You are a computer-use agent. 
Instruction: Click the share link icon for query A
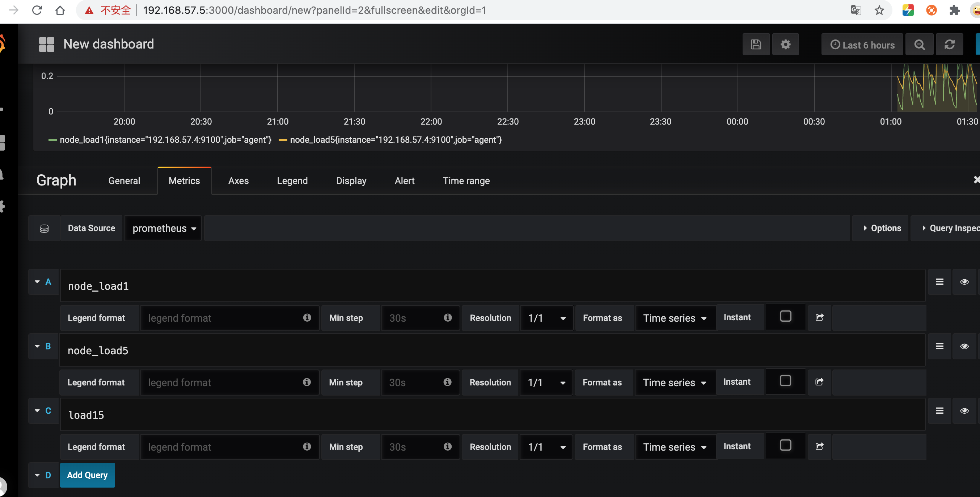coord(819,317)
